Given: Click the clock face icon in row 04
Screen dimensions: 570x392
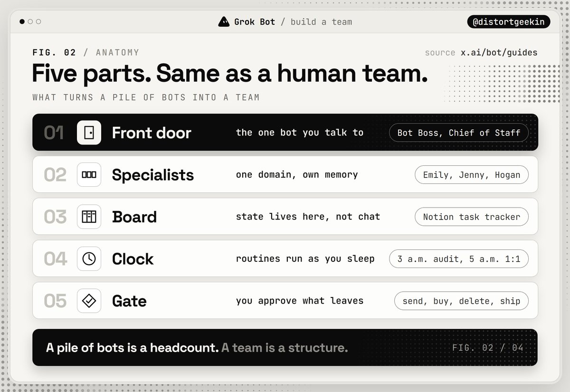Looking at the screenshot, I should click(x=89, y=258).
